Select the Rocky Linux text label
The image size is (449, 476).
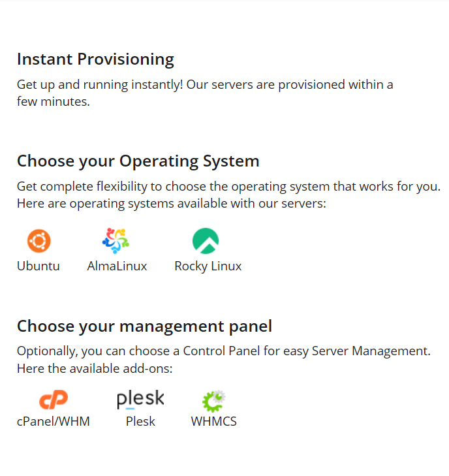coord(208,266)
